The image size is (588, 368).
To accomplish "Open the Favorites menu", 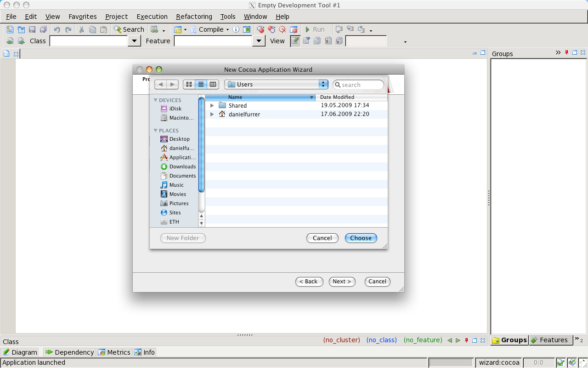I will (x=83, y=17).
